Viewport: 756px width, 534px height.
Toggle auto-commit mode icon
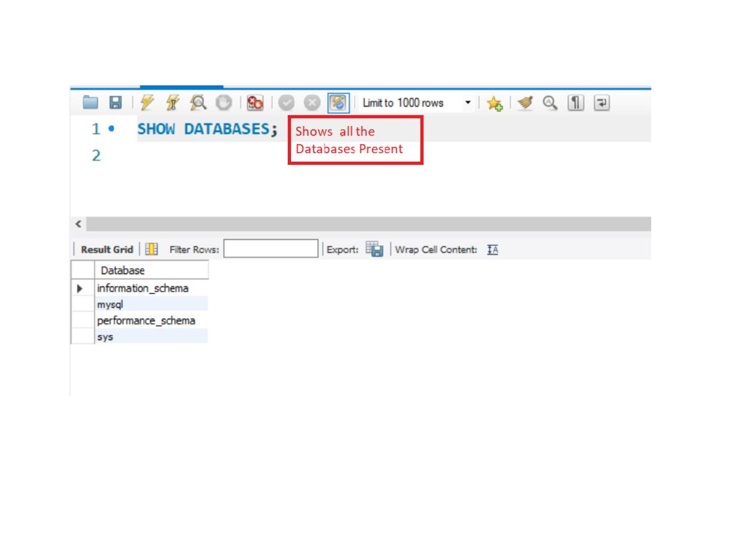coord(338,103)
